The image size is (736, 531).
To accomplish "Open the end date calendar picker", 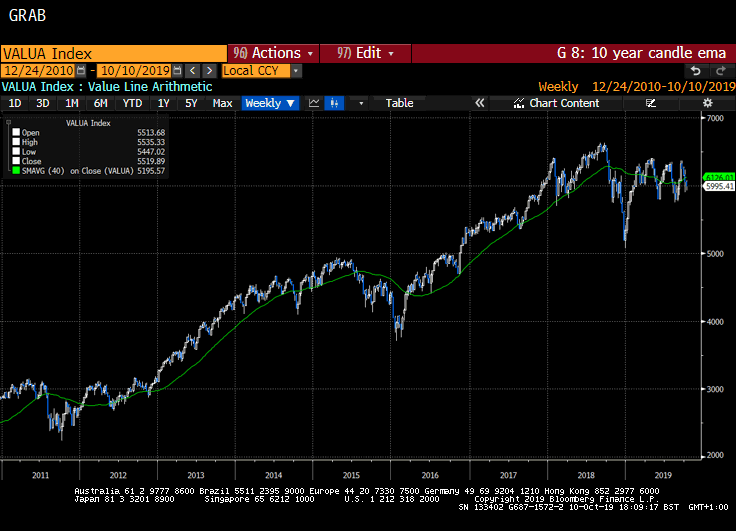I will tap(177, 71).
